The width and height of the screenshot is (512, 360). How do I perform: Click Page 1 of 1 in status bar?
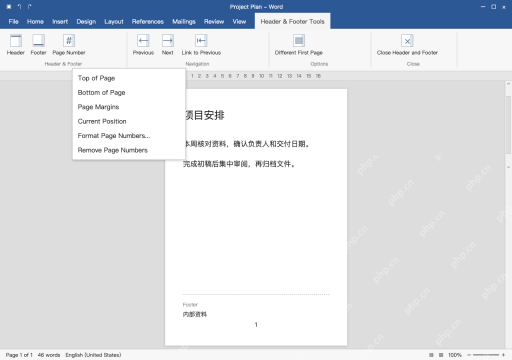click(19, 355)
